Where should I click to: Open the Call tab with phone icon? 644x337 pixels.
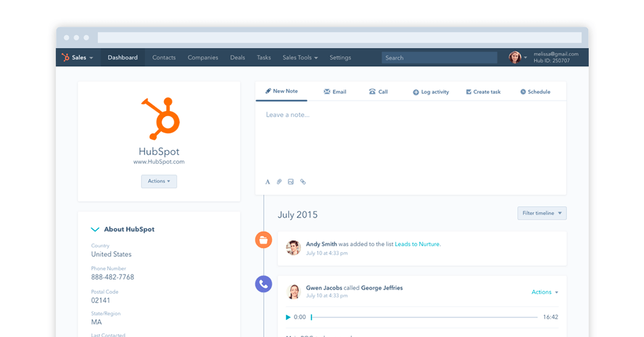pos(371,92)
